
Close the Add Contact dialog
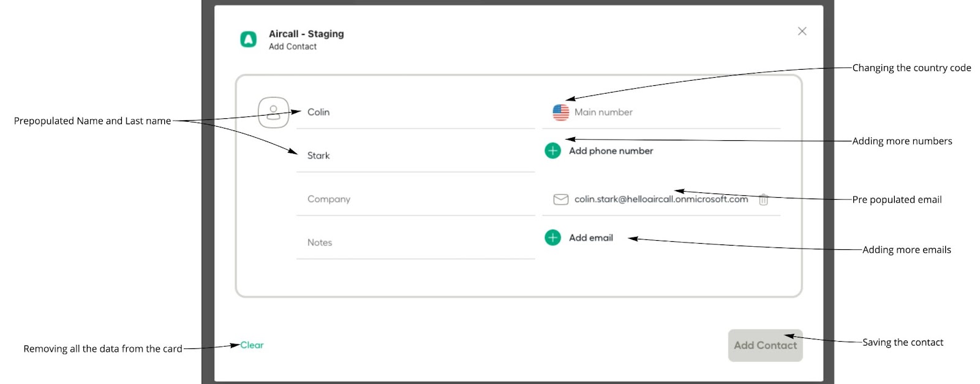(802, 31)
